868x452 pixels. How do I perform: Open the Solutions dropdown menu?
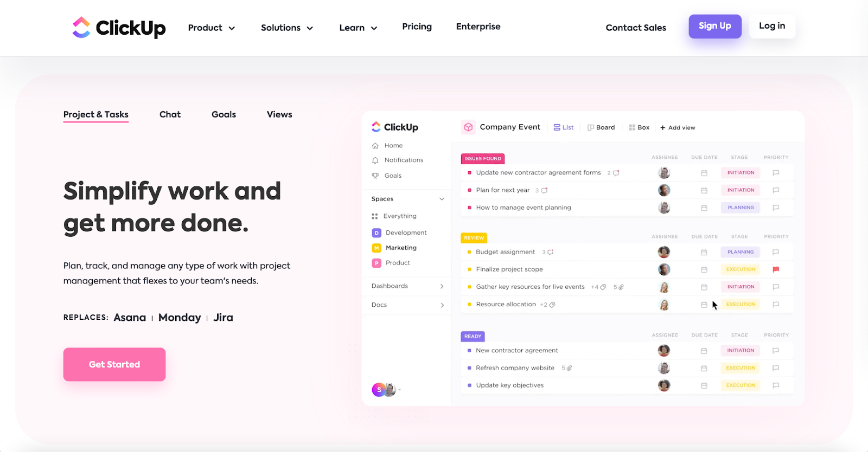[x=287, y=28]
